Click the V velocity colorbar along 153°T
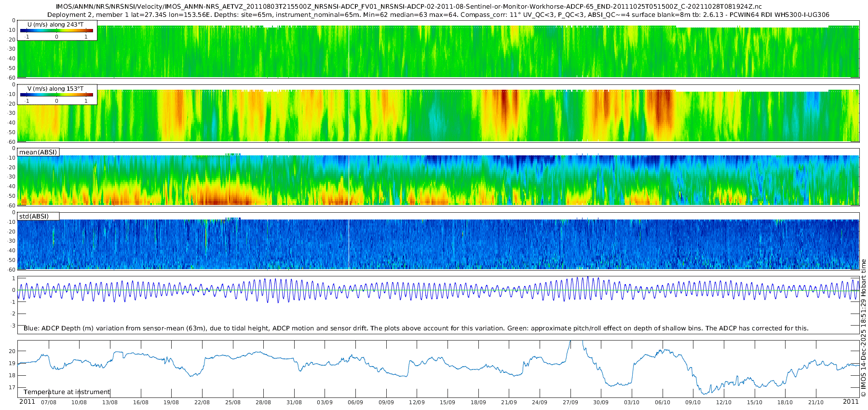 [x=56, y=95]
